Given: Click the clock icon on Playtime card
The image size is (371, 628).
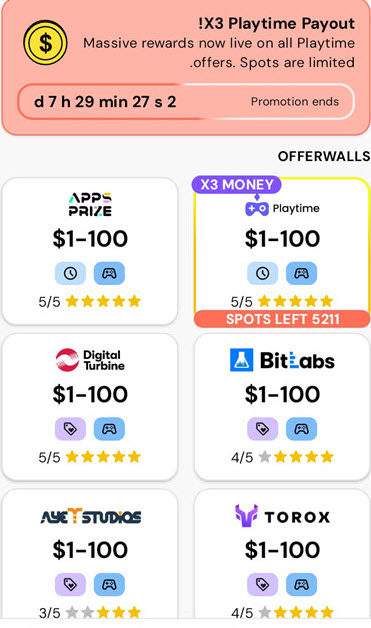Looking at the screenshot, I should tap(262, 273).
